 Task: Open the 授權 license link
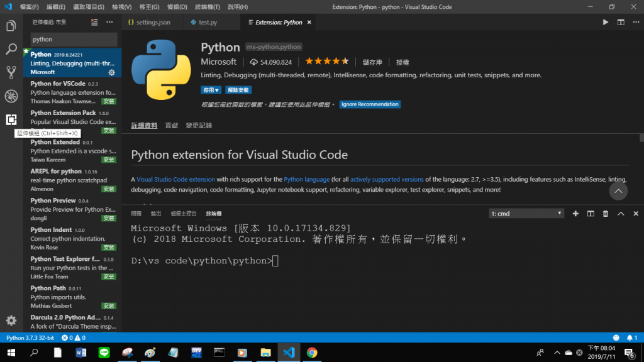(402, 62)
